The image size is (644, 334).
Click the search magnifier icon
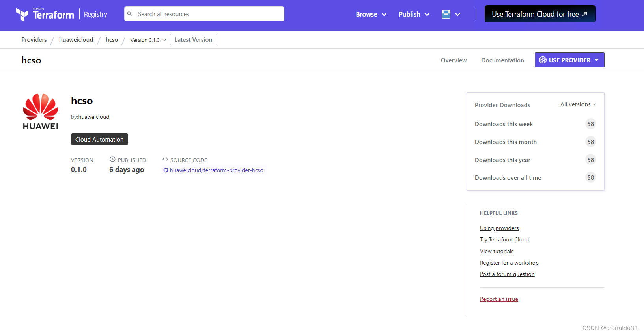click(x=129, y=14)
